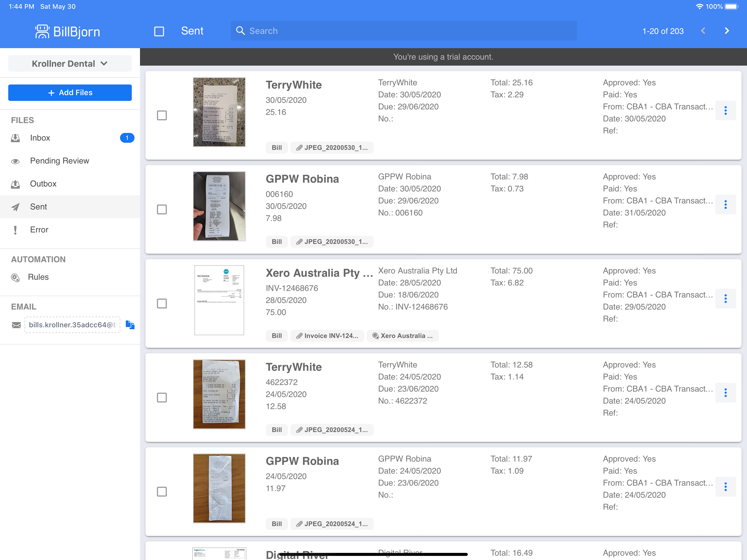The width and height of the screenshot is (747, 560).
Task: Open the Wi-Fi status icon
Action: 699,6
